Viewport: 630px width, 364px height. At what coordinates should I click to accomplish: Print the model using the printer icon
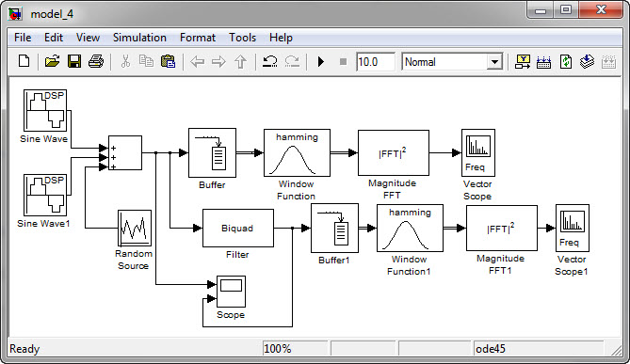click(x=96, y=62)
